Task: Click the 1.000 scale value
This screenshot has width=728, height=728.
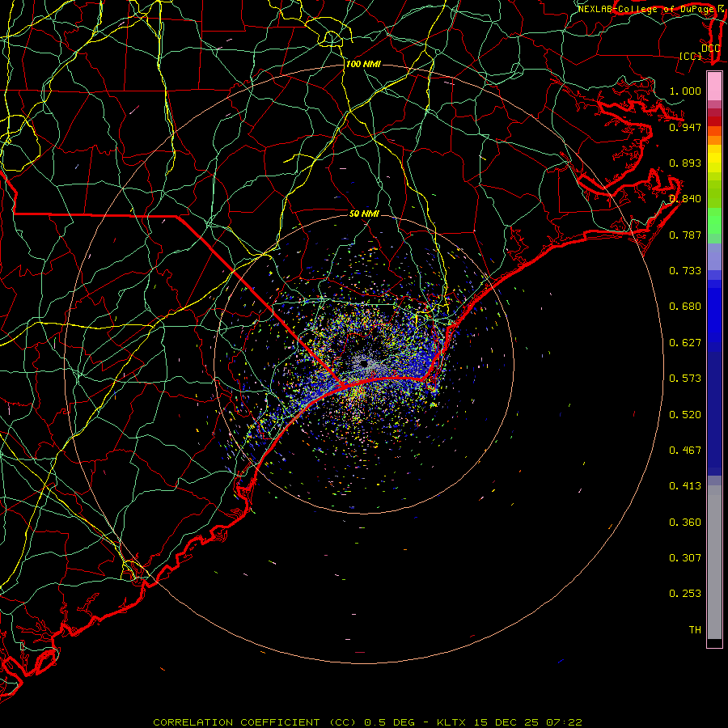Action: click(x=685, y=91)
